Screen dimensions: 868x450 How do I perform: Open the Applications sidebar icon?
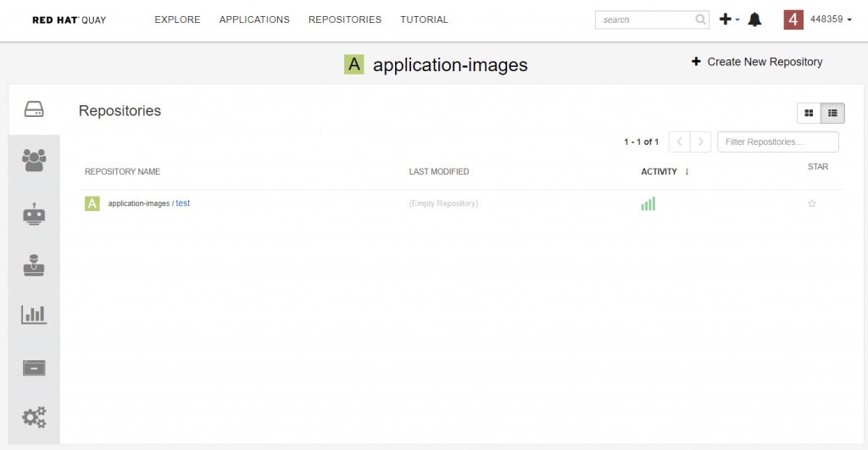34,368
